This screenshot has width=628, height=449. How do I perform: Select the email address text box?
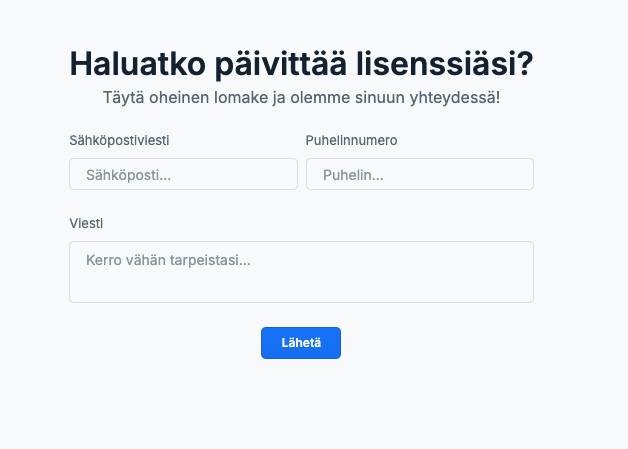tap(183, 174)
